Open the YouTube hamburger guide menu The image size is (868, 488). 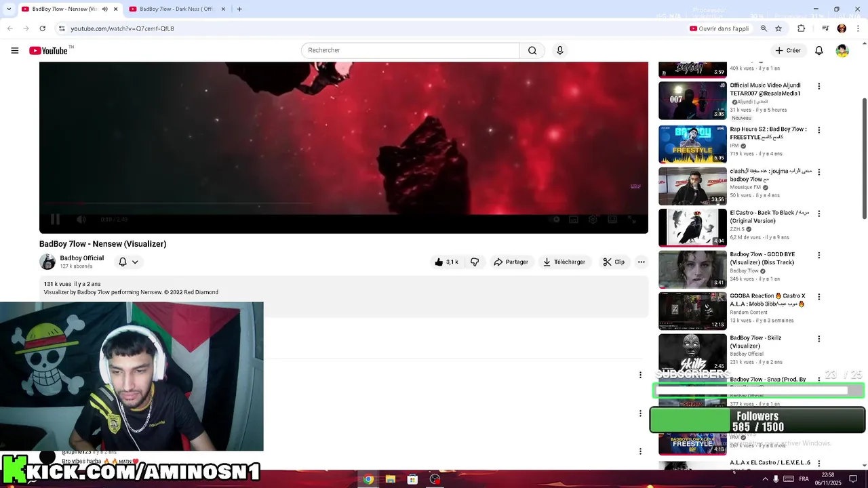[x=14, y=50]
